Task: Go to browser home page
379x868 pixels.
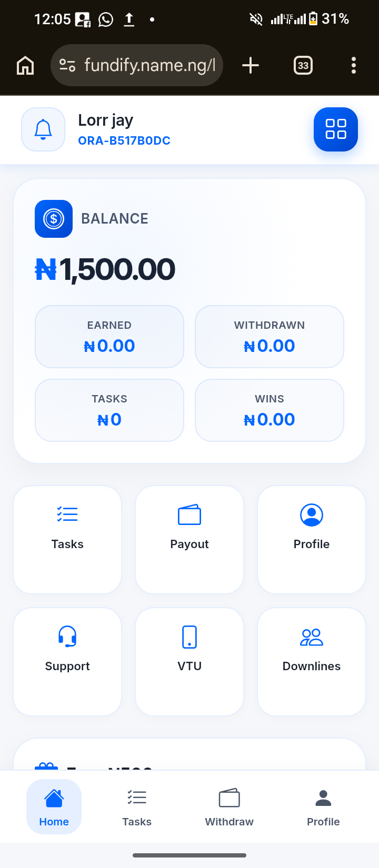Action: [x=25, y=66]
